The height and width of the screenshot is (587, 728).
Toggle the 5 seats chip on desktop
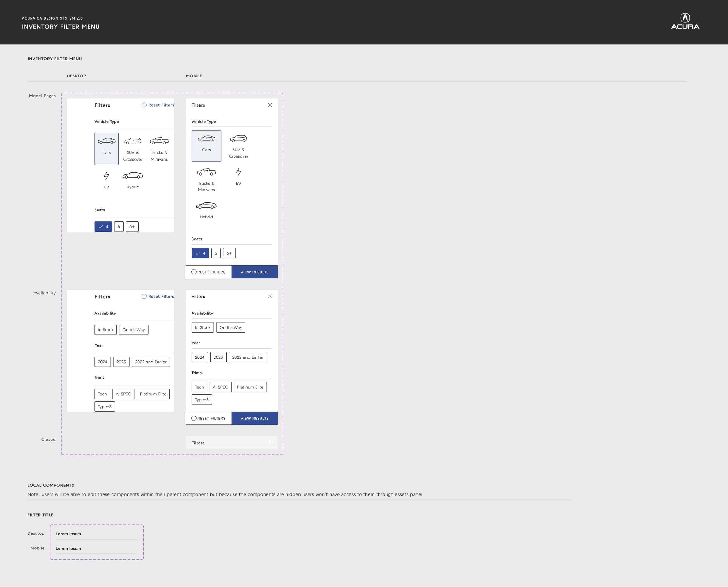coord(119,227)
